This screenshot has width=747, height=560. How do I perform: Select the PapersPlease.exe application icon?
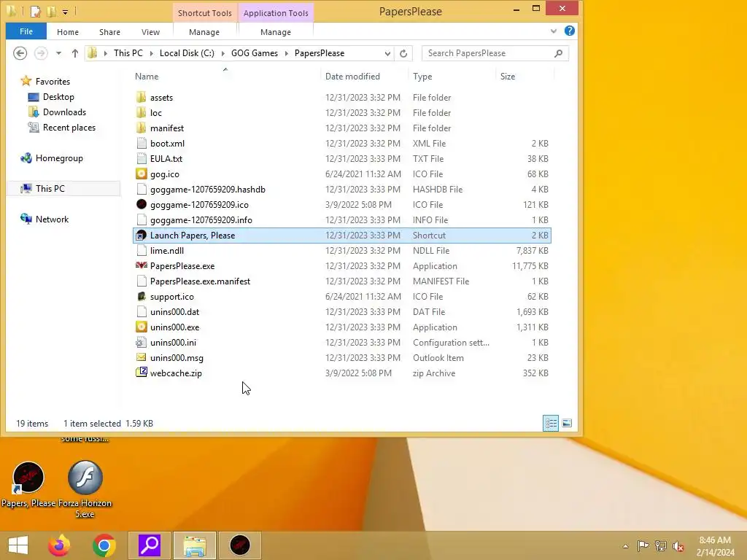141,265
